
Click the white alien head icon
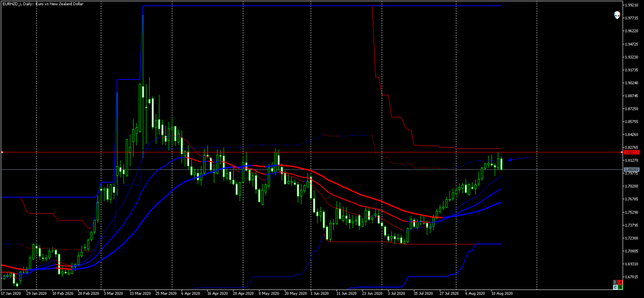(617, 15)
